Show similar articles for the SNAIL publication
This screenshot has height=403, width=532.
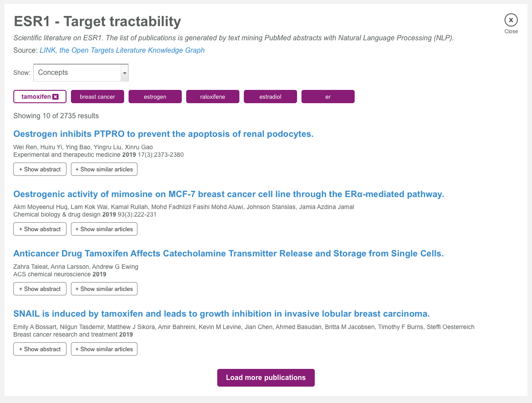104,349
